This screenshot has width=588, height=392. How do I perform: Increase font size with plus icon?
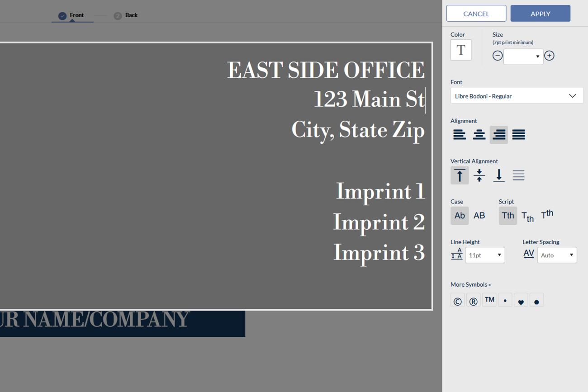(549, 56)
